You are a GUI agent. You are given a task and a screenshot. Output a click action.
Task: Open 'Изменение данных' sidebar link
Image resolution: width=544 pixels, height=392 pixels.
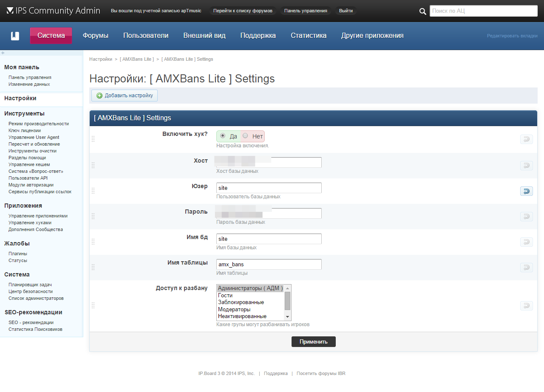[x=29, y=84]
